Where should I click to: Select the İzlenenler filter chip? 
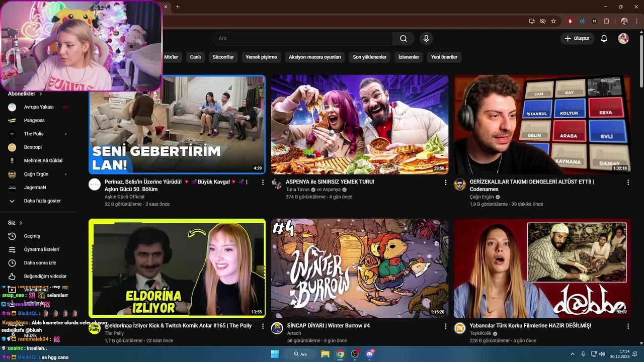(x=409, y=57)
